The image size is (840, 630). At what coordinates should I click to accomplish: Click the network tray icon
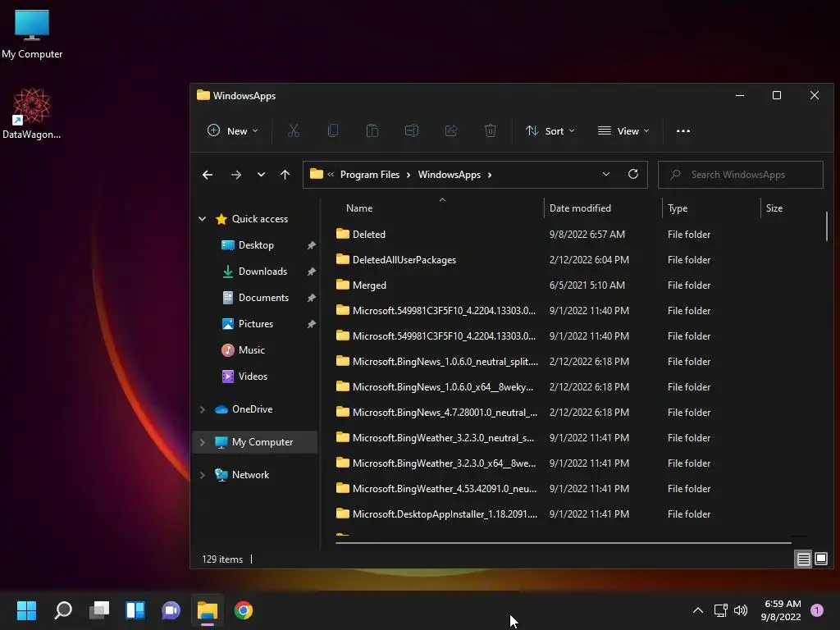(x=720, y=610)
